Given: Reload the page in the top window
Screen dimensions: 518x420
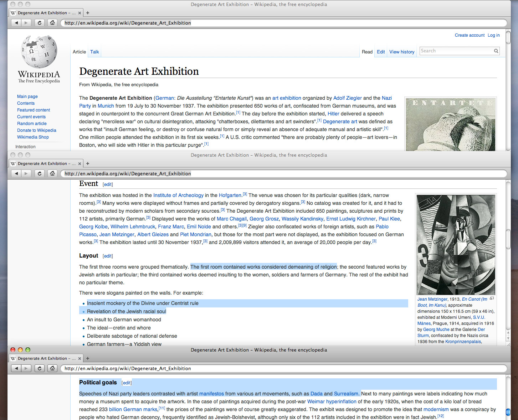Looking at the screenshot, I should pyautogui.click(x=40, y=23).
